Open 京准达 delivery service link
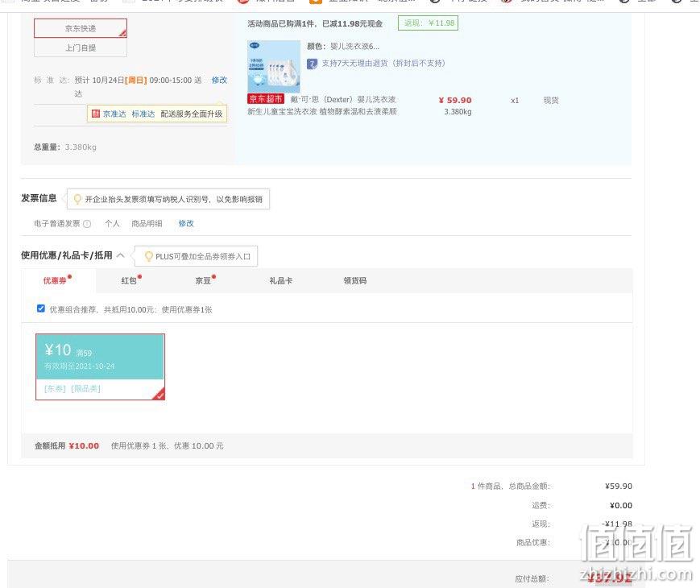Image resolution: width=700 pixels, height=588 pixels. (x=114, y=114)
